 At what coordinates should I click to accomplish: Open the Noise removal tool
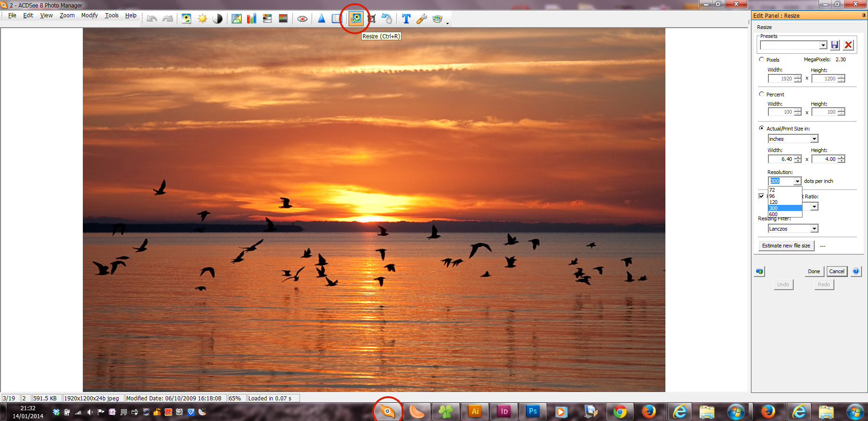[x=336, y=19]
